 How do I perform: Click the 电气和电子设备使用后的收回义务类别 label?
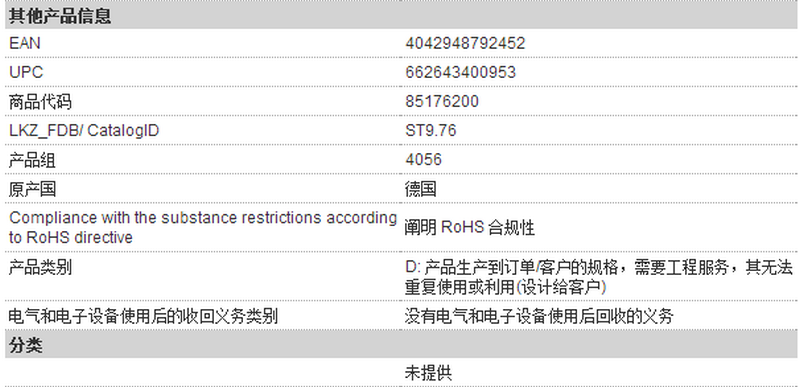[143, 316]
